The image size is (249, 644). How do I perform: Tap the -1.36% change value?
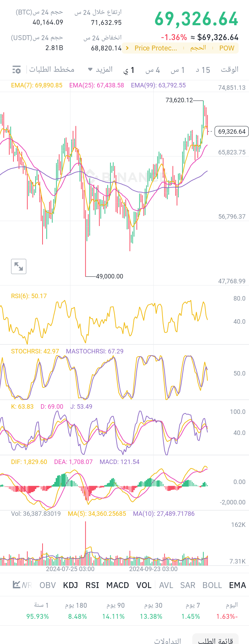click(174, 37)
